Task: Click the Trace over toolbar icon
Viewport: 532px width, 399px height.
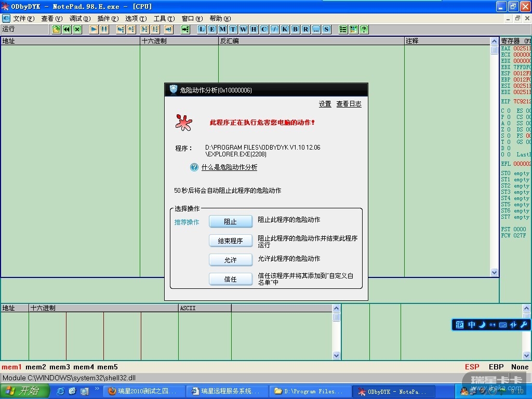Action: (155, 30)
